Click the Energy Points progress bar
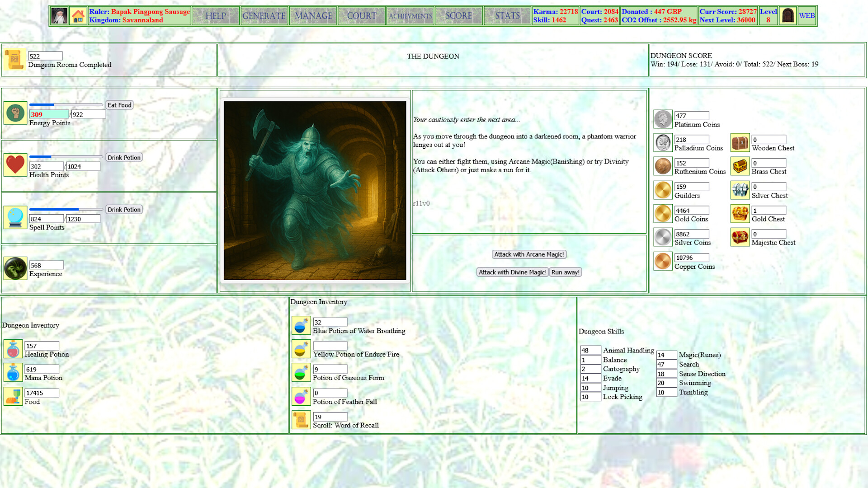 [66, 105]
